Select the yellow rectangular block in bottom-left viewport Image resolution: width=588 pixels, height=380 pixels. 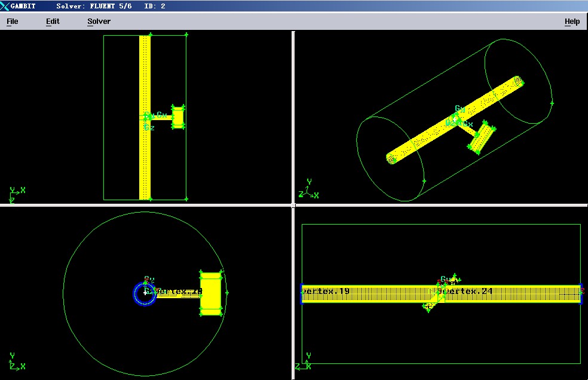point(210,293)
